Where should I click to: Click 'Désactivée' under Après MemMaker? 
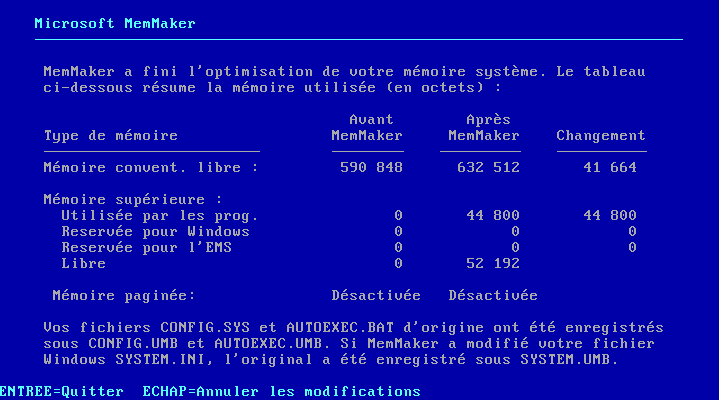coord(493,295)
